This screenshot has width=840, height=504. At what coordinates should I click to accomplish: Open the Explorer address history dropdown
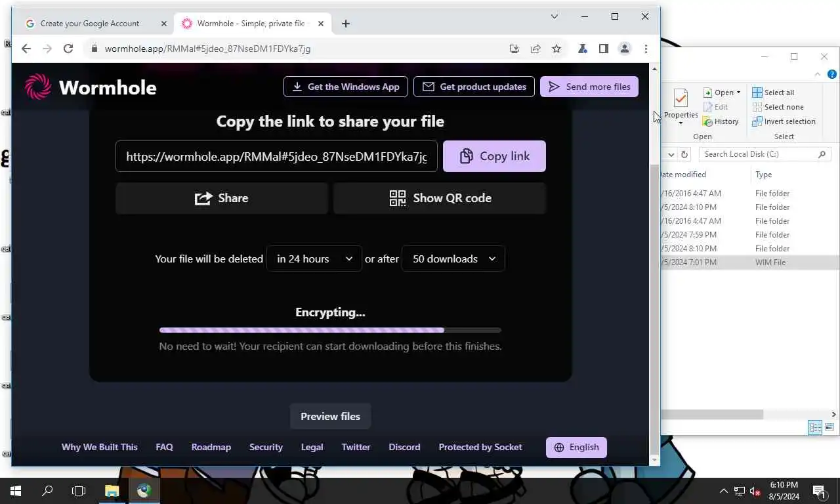point(671,154)
